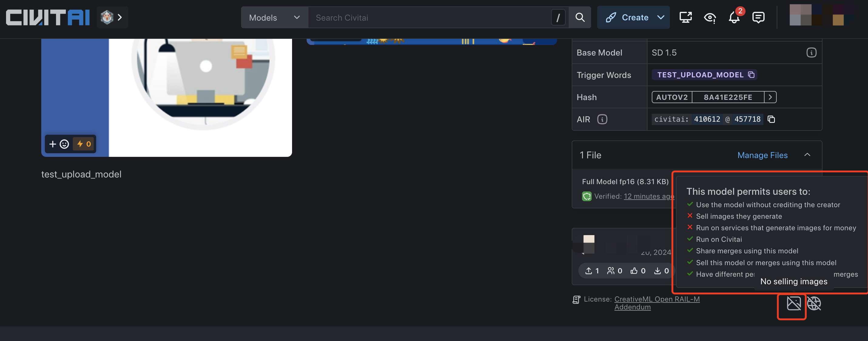Click the test_upload_model caption text
The image size is (868, 341).
(x=81, y=174)
